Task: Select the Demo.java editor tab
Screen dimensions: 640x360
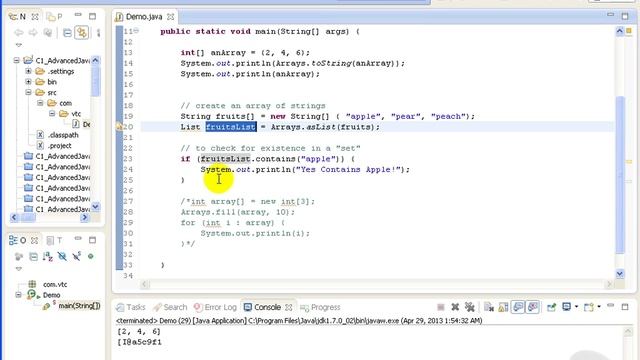Action: point(144,17)
